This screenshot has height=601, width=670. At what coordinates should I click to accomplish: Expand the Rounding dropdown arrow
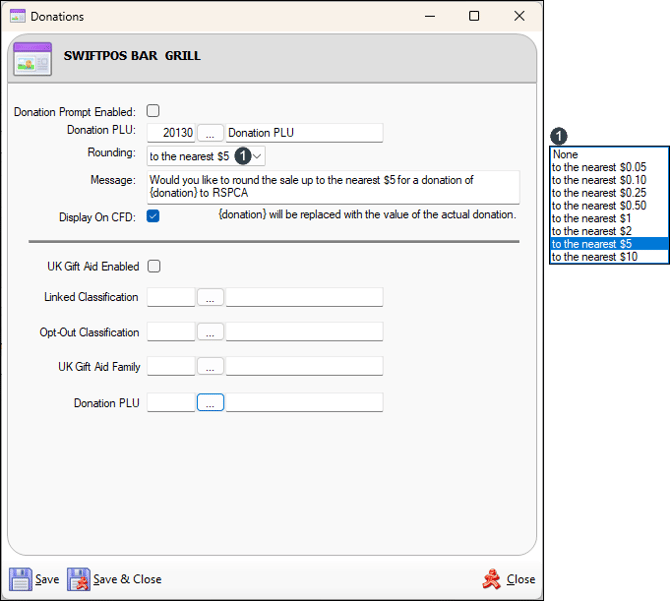tap(258, 156)
